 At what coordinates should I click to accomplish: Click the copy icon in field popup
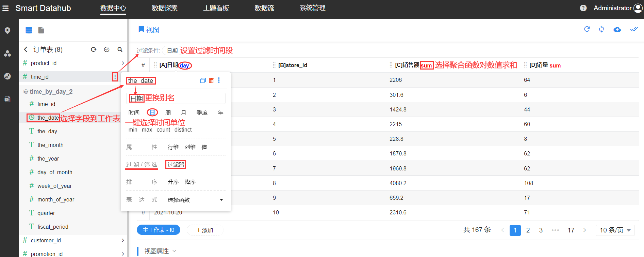pyautogui.click(x=203, y=80)
